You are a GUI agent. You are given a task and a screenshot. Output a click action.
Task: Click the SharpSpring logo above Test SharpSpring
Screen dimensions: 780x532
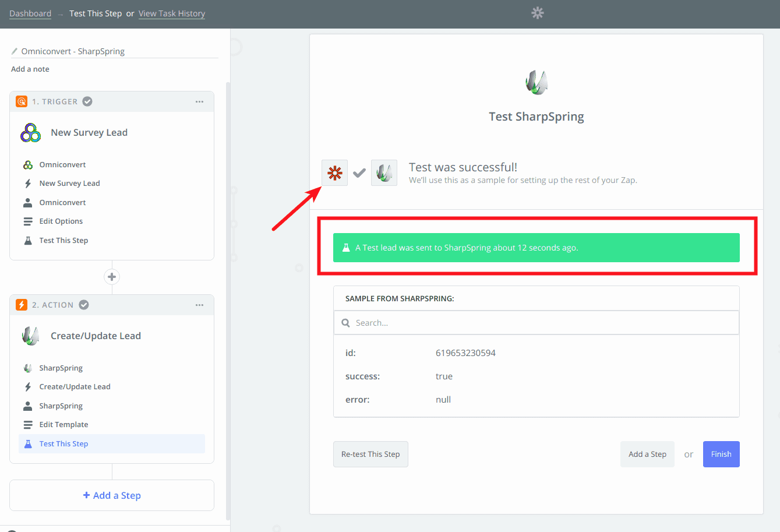[x=536, y=82]
